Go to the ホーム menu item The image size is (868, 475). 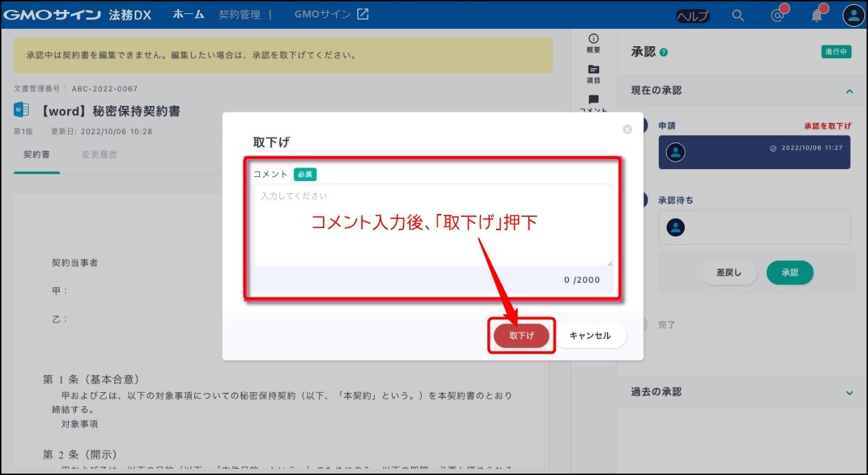pos(188,15)
